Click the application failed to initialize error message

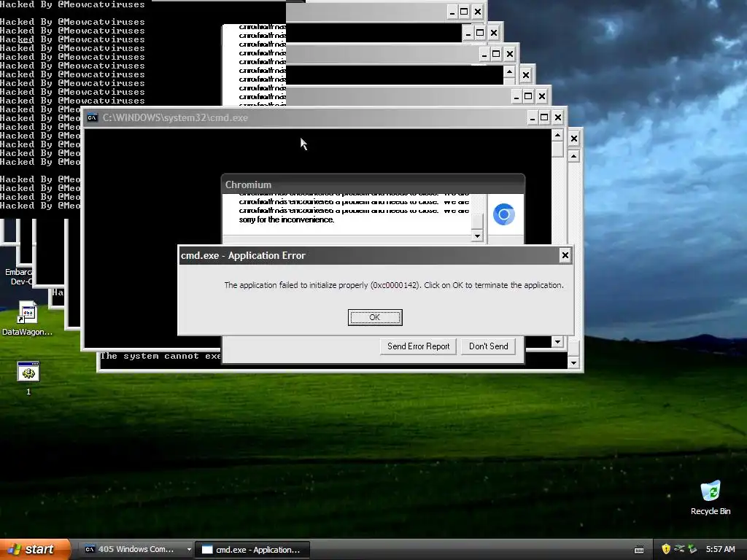pyautogui.click(x=393, y=285)
